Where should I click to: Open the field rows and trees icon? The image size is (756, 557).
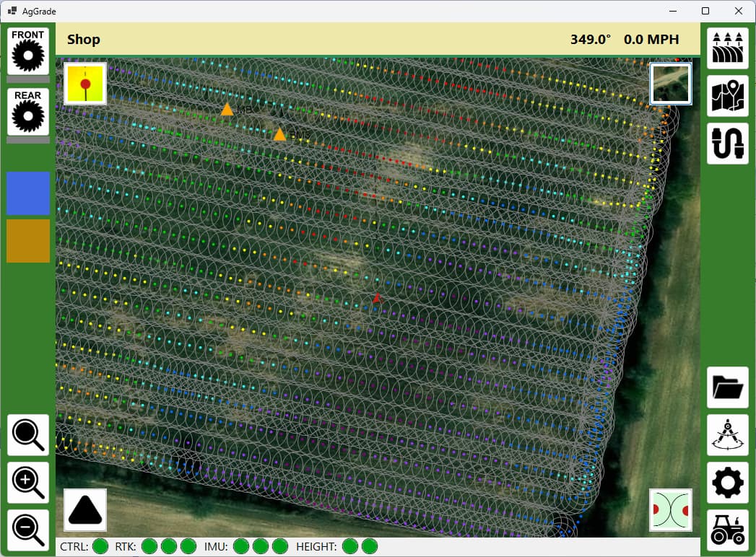(727, 48)
